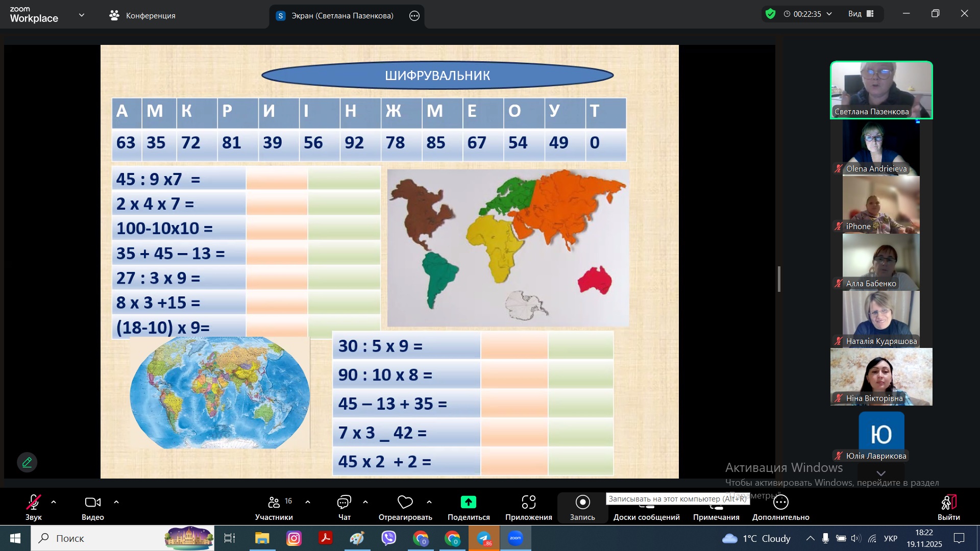Click the green Share screen icon

tap(468, 503)
